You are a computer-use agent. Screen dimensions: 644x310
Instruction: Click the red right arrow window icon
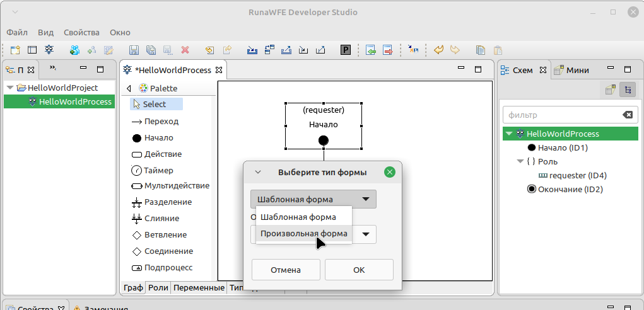pyautogui.click(x=388, y=50)
